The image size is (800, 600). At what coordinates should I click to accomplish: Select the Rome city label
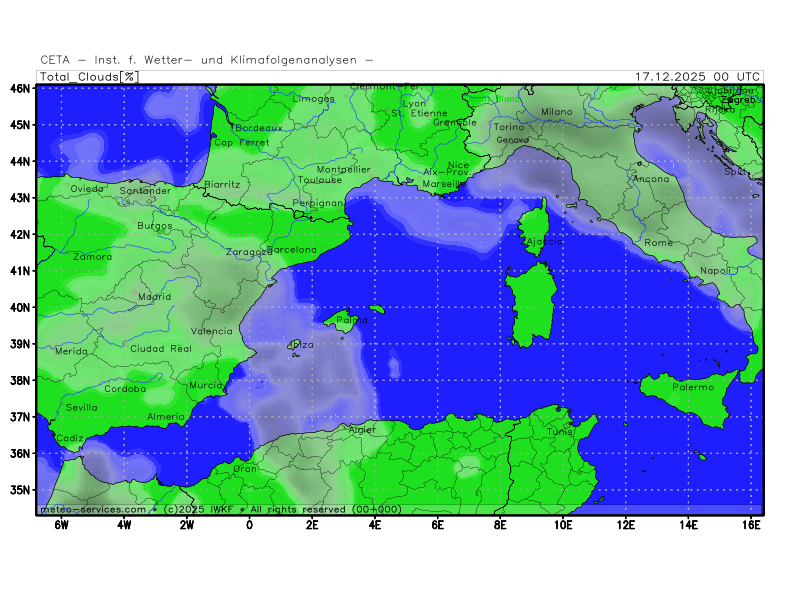pos(659,243)
